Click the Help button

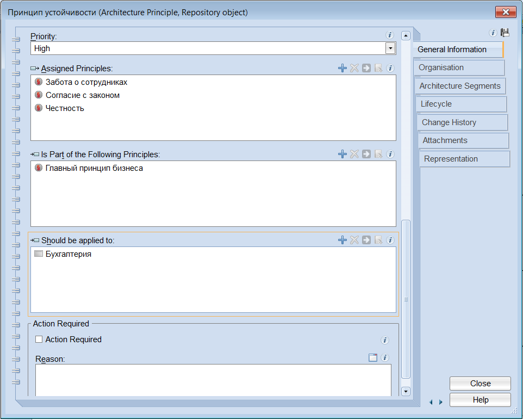[480, 400]
